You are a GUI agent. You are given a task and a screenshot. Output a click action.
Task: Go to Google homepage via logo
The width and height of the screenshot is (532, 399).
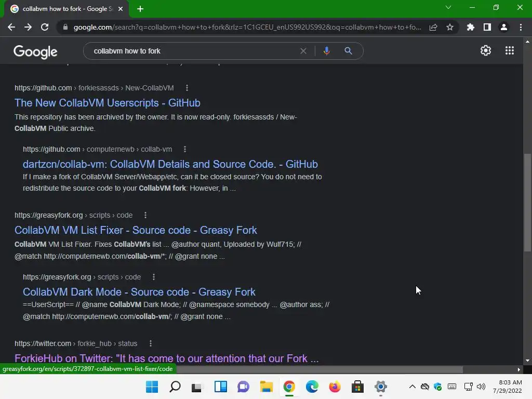pos(35,51)
